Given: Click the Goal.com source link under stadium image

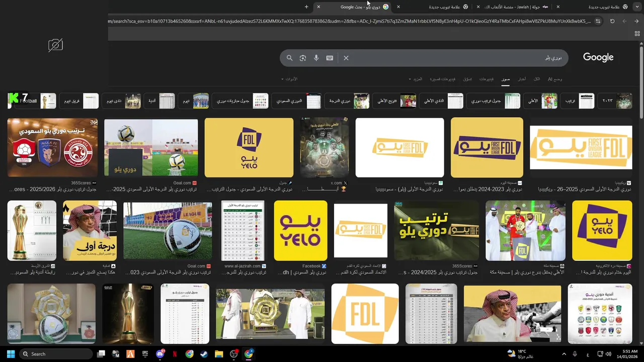Looking at the screenshot, I should point(186,183).
